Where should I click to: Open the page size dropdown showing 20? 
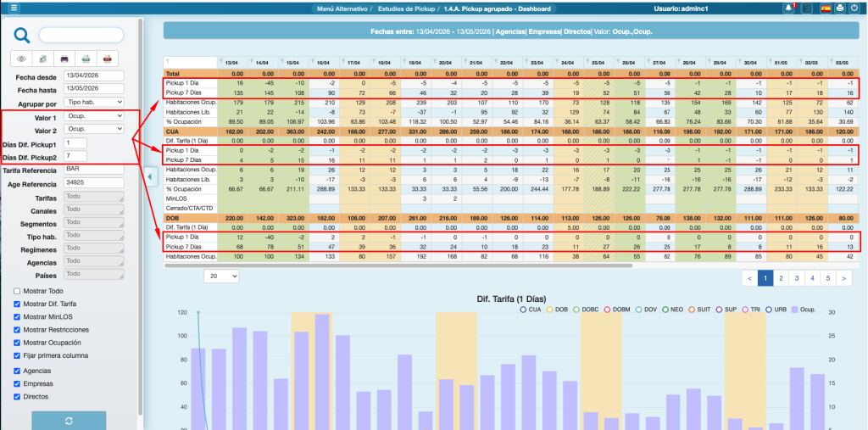point(221,276)
